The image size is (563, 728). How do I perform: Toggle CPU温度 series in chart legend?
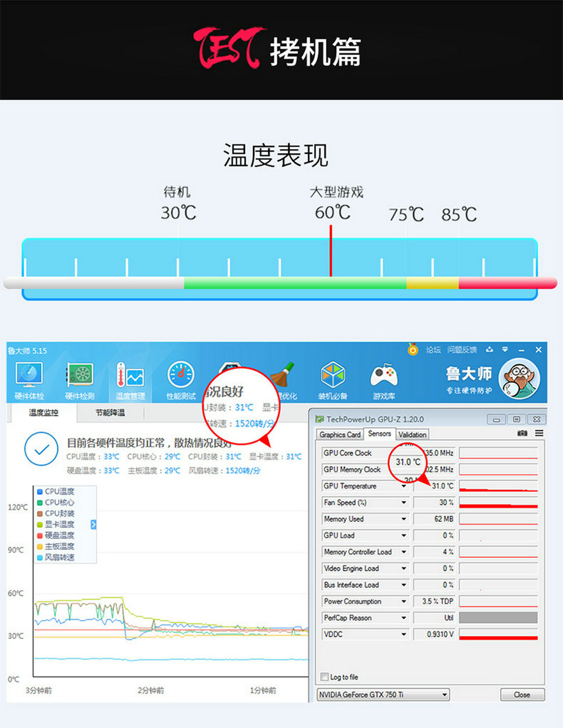pyautogui.click(x=55, y=491)
